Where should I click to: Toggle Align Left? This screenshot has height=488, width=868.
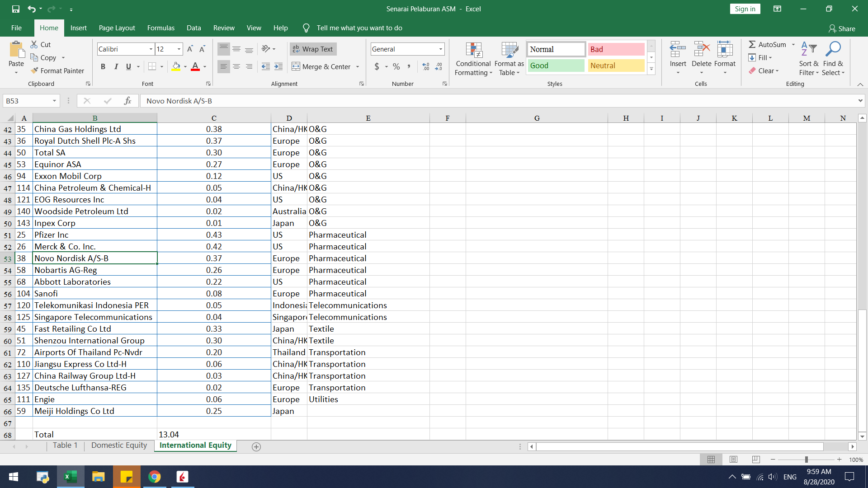click(223, 66)
